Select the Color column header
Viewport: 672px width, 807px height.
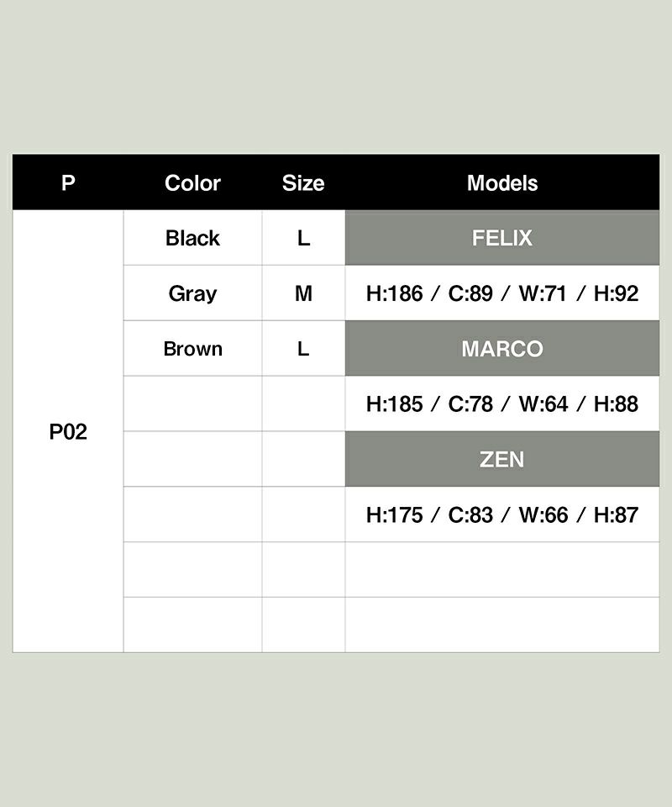pos(192,182)
